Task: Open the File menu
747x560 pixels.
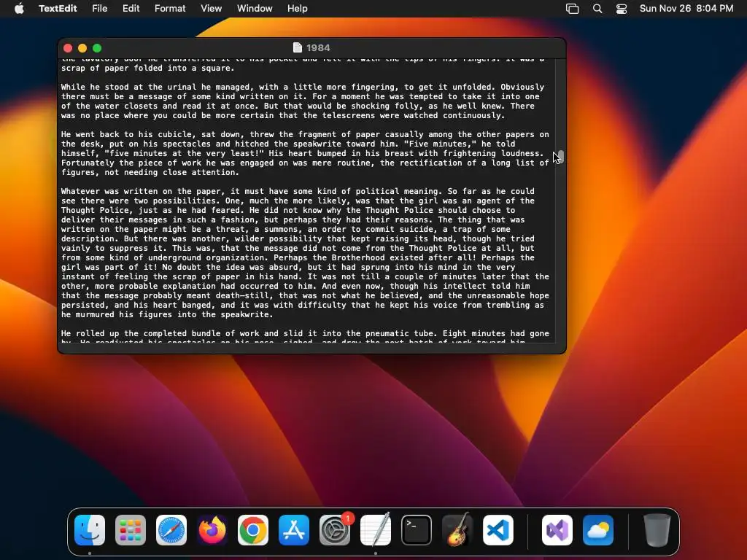Action: (x=99, y=8)
